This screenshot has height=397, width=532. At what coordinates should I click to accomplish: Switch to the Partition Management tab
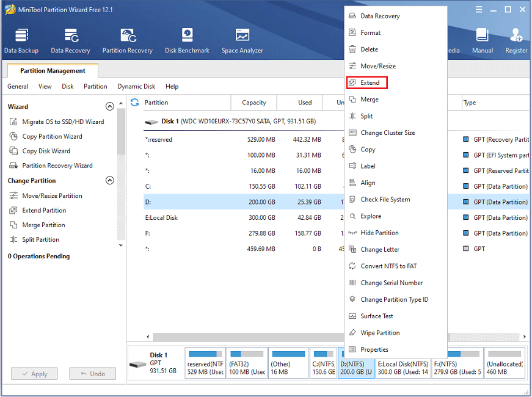[x=53, y=71]
